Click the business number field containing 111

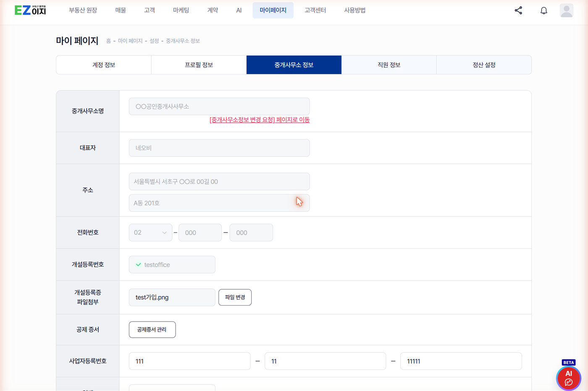coord(189,361)
